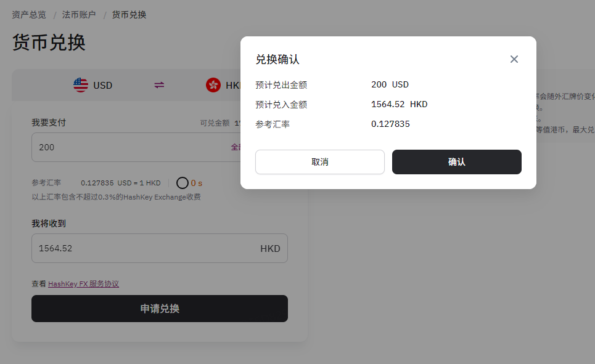
Task: Click the 全部 max amount link
Action: pos(236,147)
